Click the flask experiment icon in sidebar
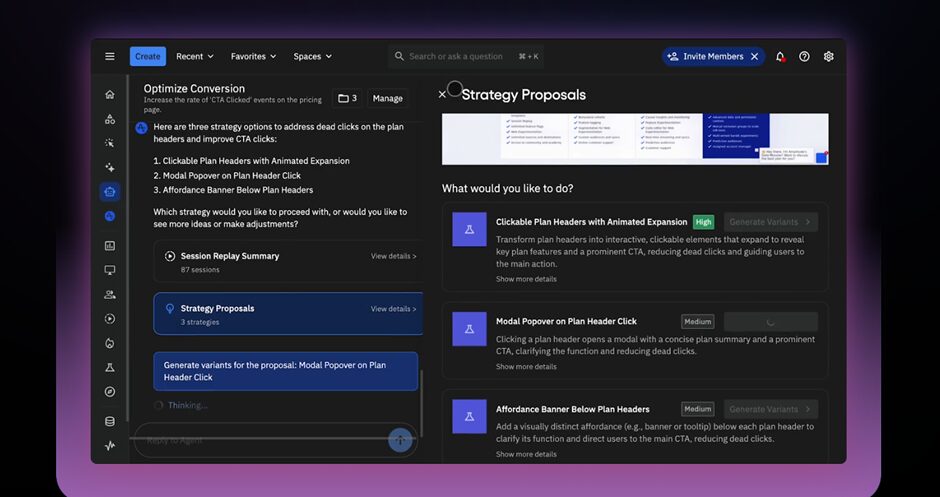The width and height of the screenshot is (940, 497). click(x=110, y=368)
